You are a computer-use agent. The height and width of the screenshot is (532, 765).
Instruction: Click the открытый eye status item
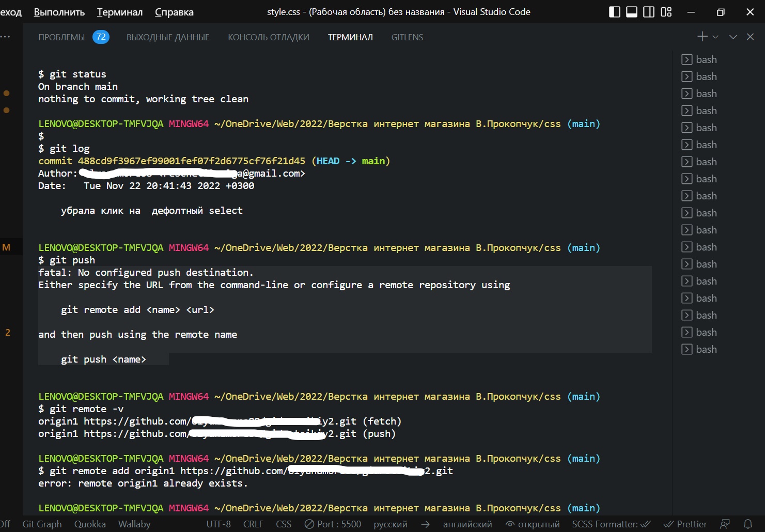tap(533, 524)
